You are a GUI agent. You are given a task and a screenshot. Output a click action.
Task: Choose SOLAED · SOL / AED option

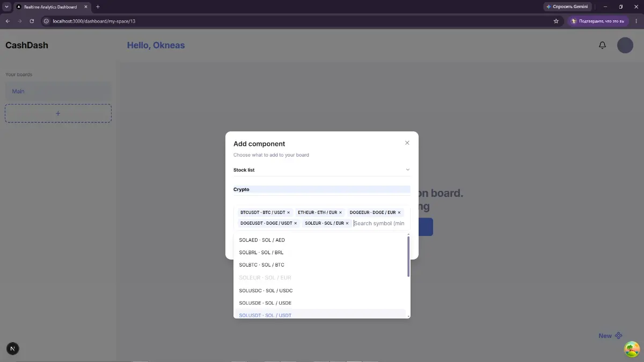320,240
